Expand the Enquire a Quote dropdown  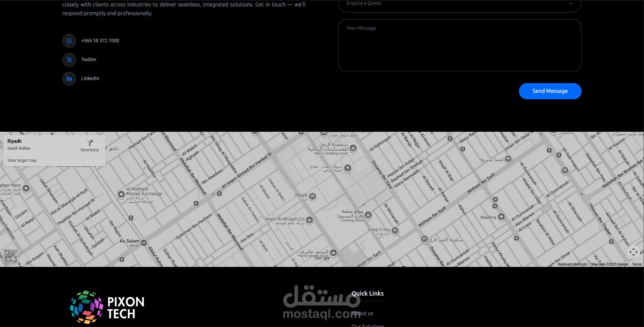[x=460, y=4]
